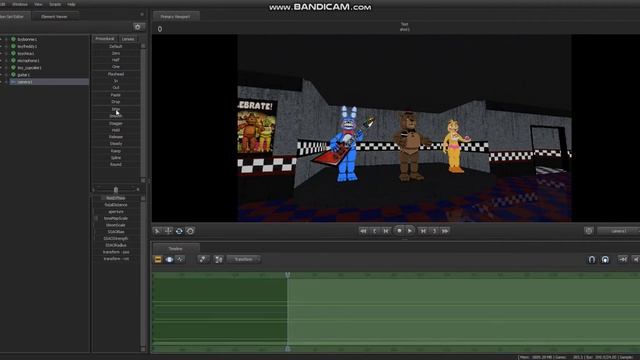
Task: Click the toychica1 animation set icon
Action: point(13,53)
